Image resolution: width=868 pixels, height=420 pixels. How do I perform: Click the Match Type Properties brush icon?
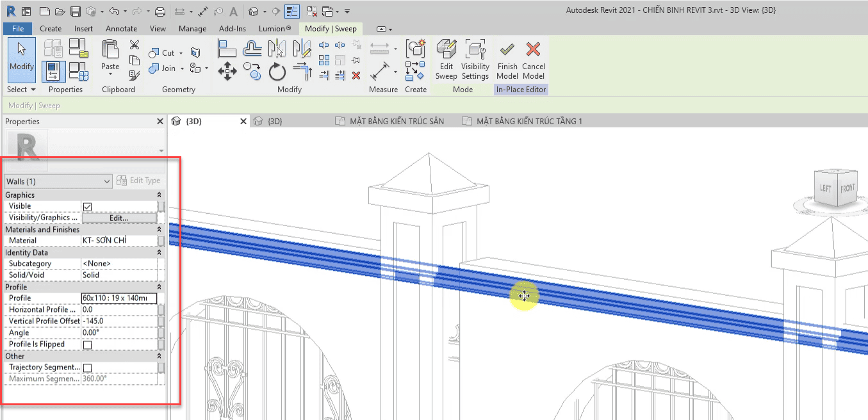[135, 75]
